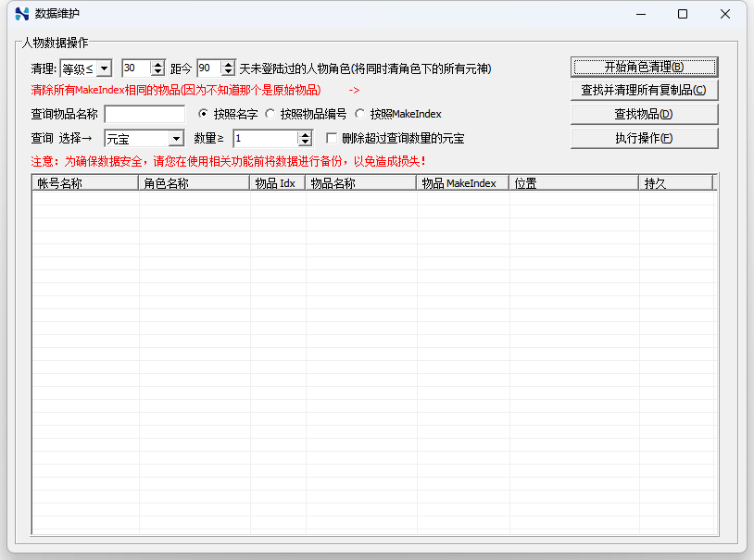Increase the 数量 value with the up arrow
This screenshot has width=754, height=560.
[x=305, y=134]
